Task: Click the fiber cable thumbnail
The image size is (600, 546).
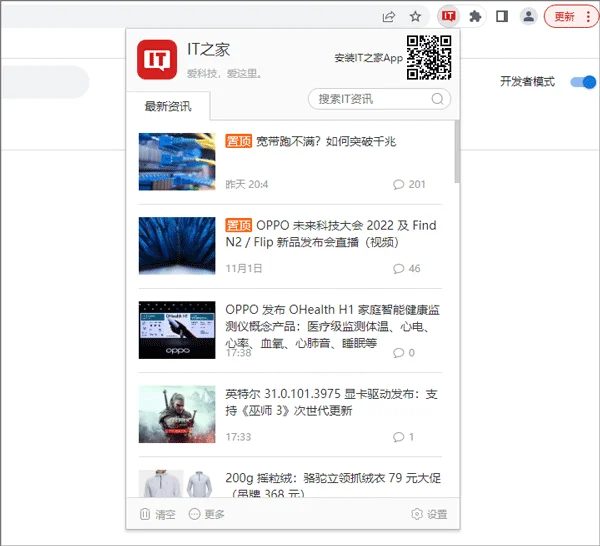Action: tap(177, 161)
